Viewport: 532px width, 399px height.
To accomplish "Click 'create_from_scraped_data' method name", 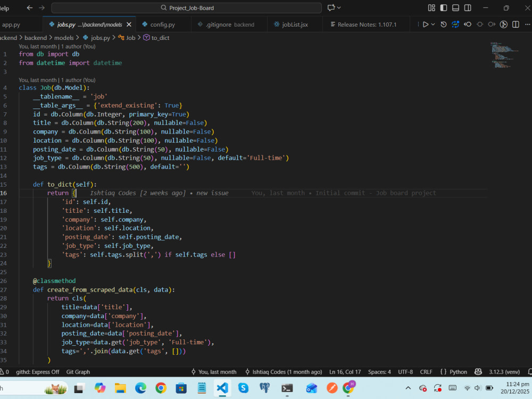I will point(90,290).
